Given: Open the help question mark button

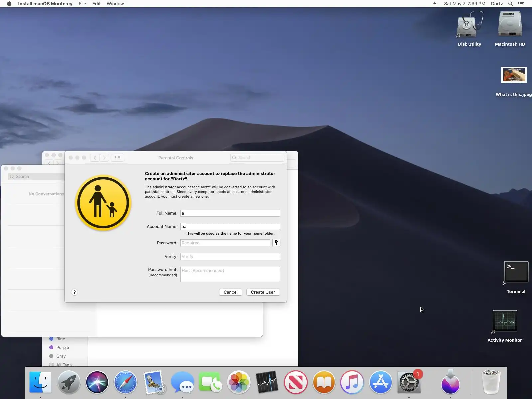Looking at the screenshot, I should pos(74,292).
